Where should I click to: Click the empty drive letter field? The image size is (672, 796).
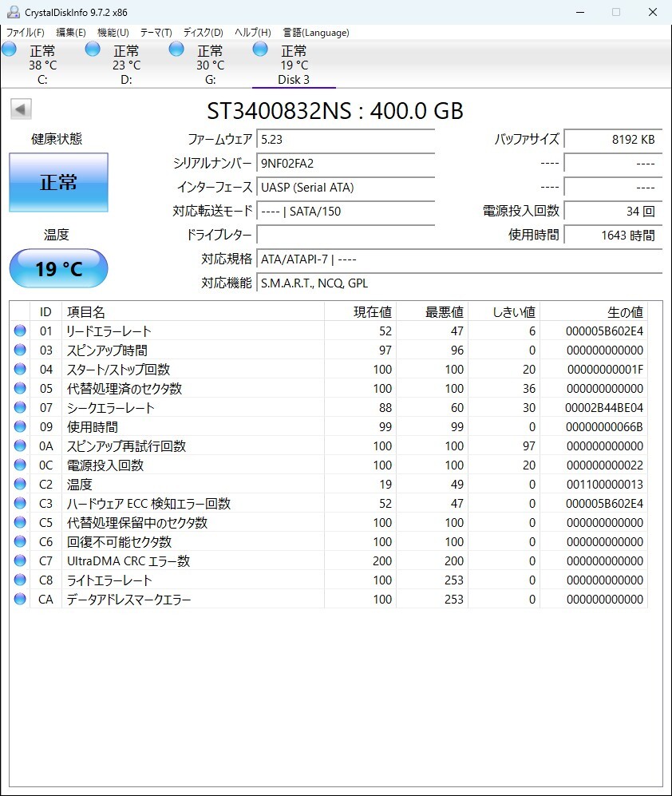(x=346, y=235)
